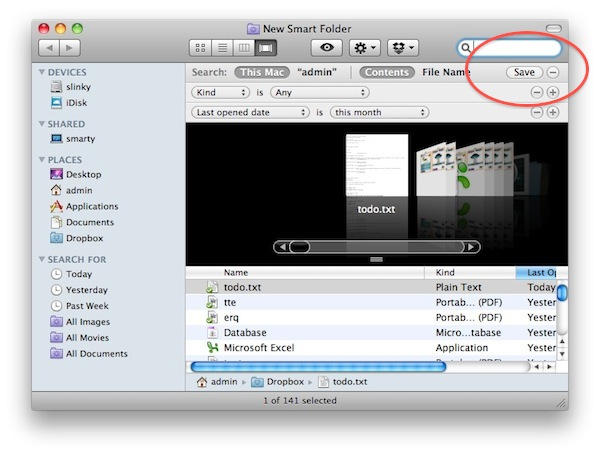Choose File Name search mode
Viewport: 600px width, 454px height.
446,72
